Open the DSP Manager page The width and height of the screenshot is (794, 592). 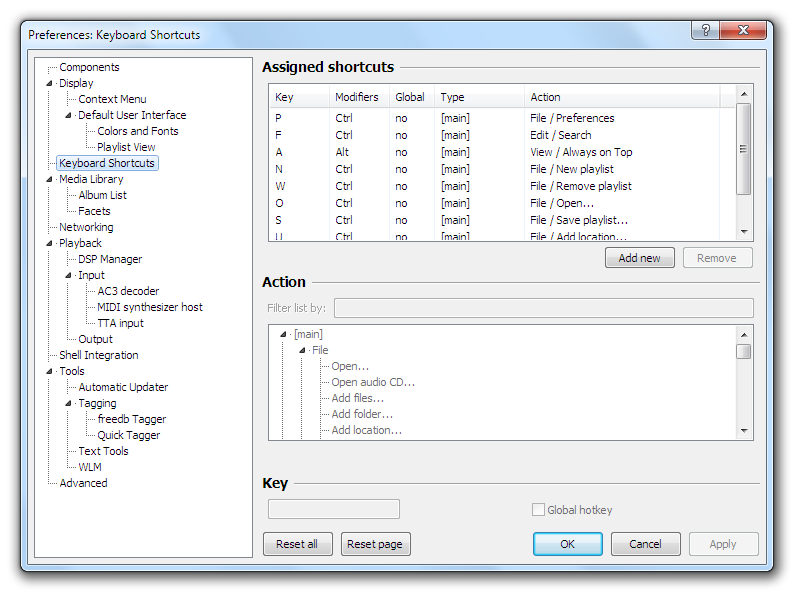[110, 259]
